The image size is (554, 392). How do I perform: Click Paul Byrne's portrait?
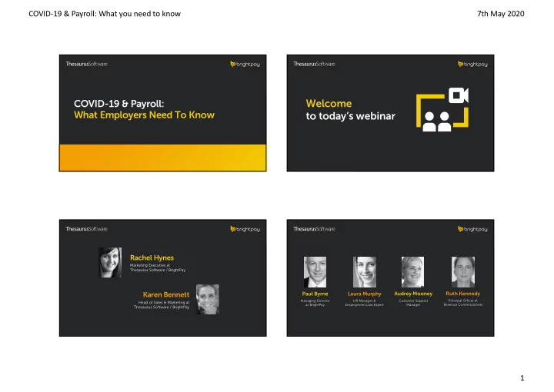(x=315, y=271)
